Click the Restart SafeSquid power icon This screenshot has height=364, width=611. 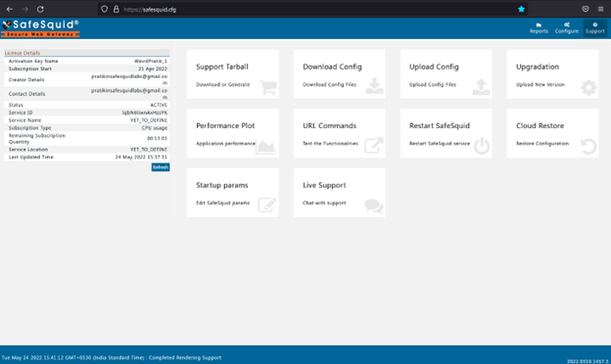(x=482, y=146)
